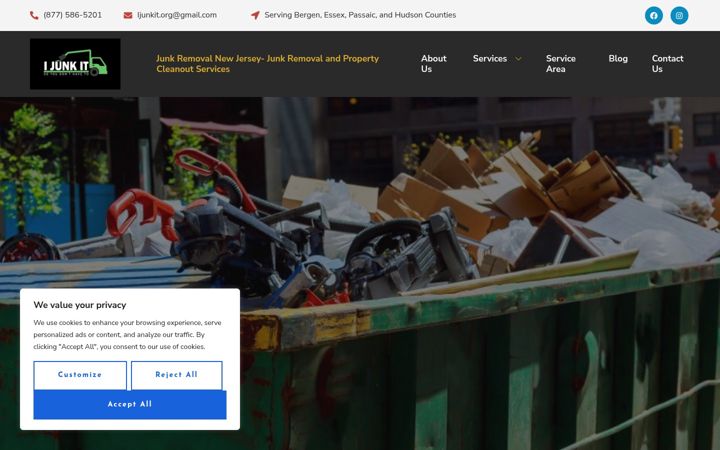Click the 'We value your privacy' heading

click(80, 305)
